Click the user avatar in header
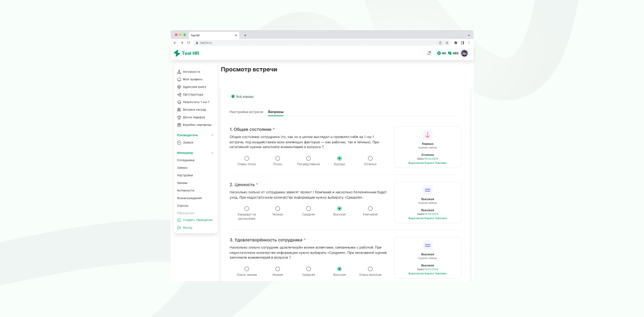Image resolution: width=644 pixels, height=317 pixels. click(x=465, y=53)
